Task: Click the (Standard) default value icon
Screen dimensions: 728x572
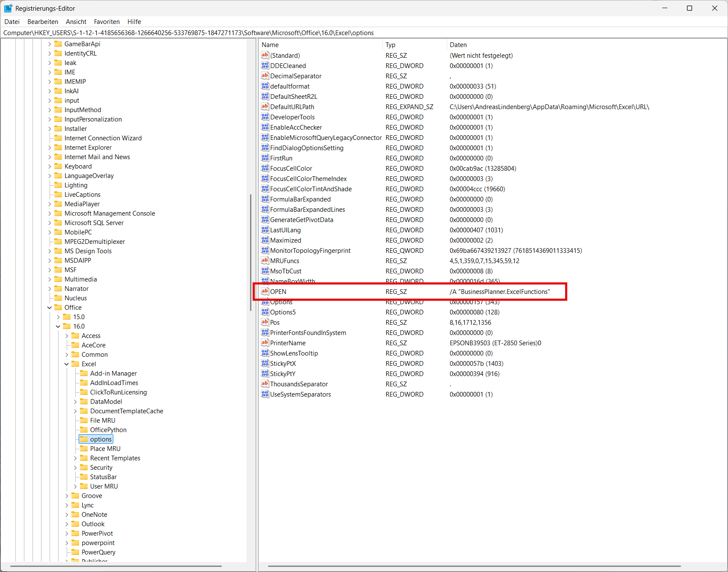Action: coord(265,55)
